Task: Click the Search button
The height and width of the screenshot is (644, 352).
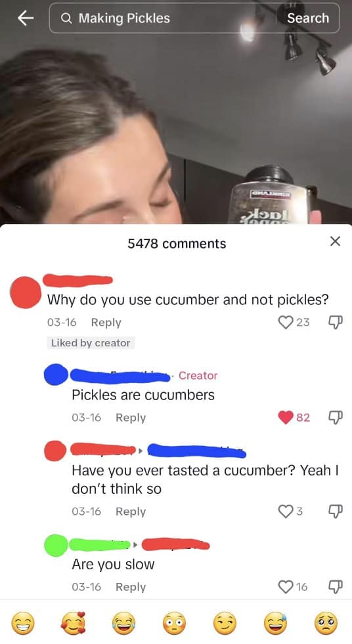Action: (308, 18)
